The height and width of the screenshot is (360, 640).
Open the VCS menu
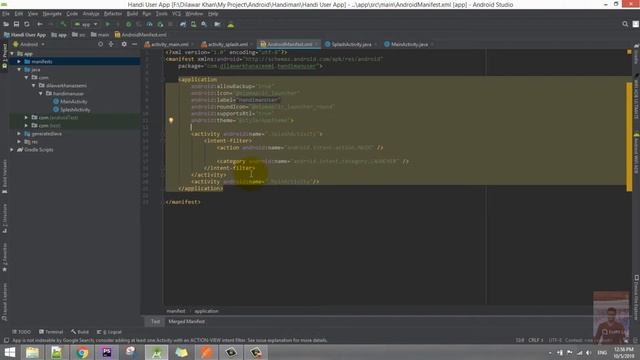pyautogui.click(x=176, y=14)
